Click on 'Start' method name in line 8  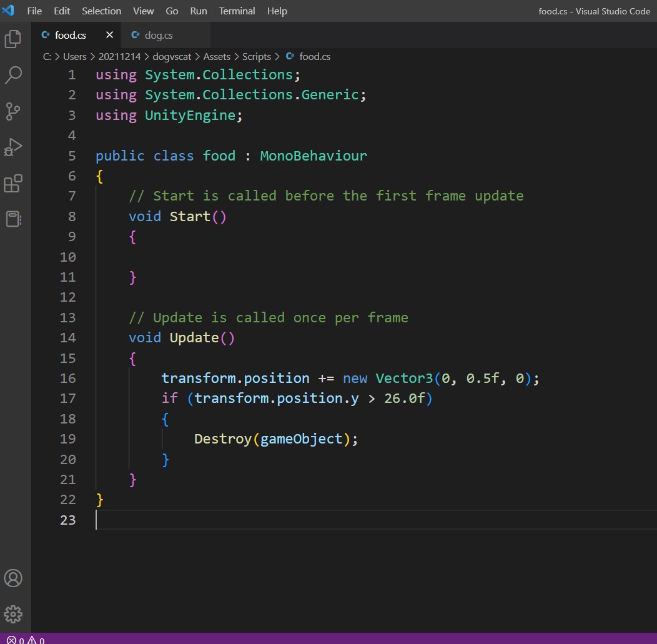pyautogui.click(x=190, y=217)
